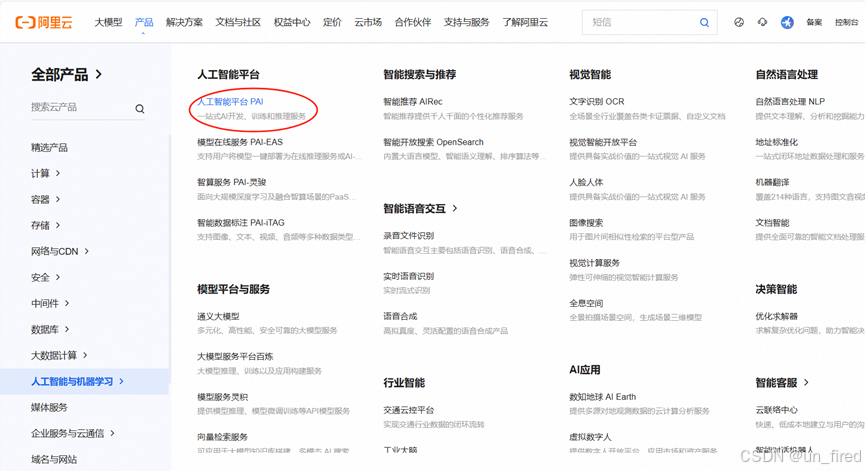Viewport: 865px width, 471px height.
Task: Select 媒体服务 in the sidebar
Action: 49,407
